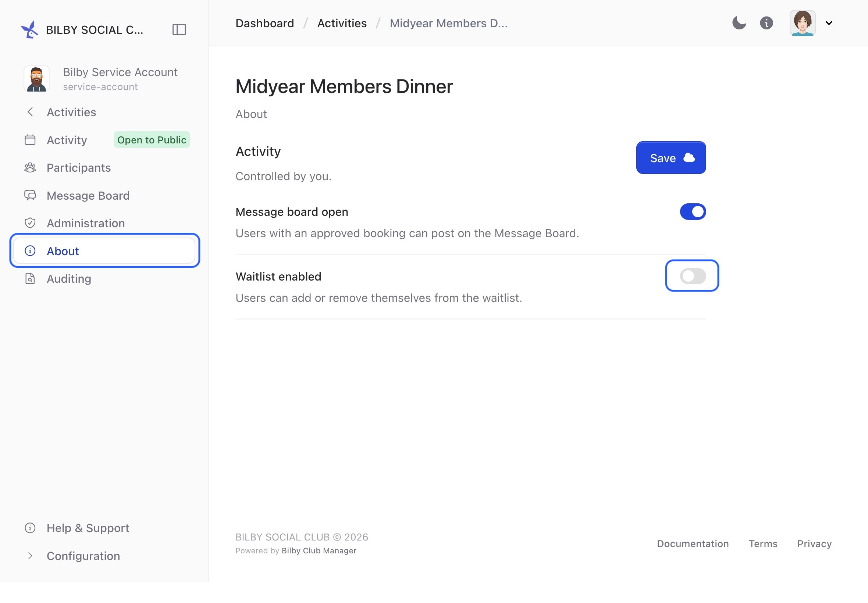868x603 pixels.
Task: Click the Bilby Service Account avatar
Action: 37,79
